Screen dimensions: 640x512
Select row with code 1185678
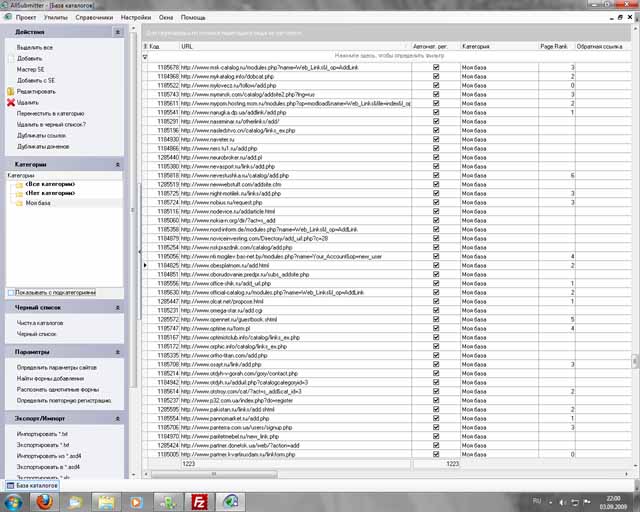pos(387,67)
